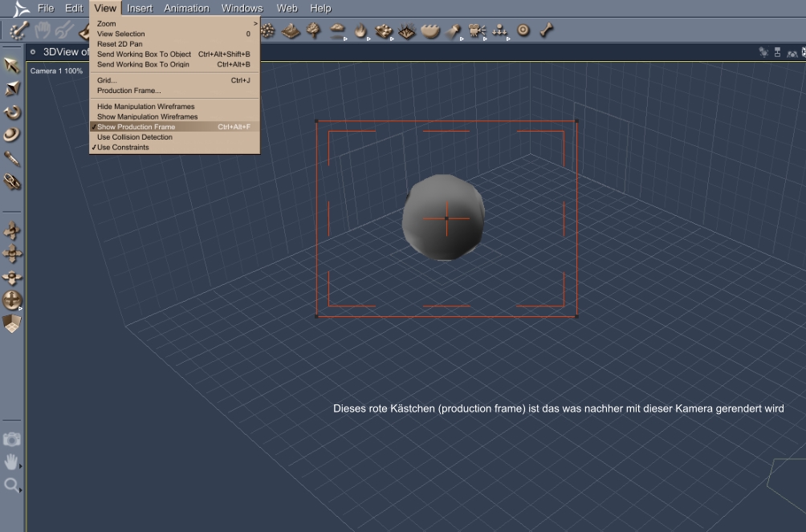806x532 pixels.
Task: Open the Help menu
Action: point(320,8)
